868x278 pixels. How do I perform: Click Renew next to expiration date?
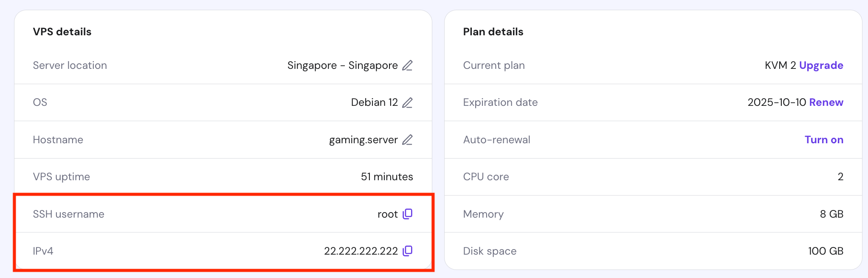[x=826, y=102]
